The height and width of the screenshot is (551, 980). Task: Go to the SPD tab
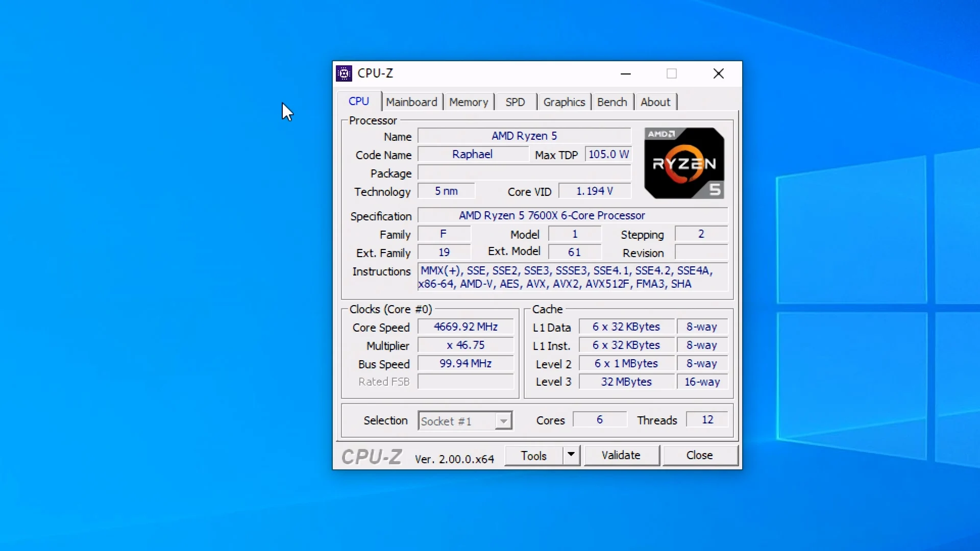(x=515, y=102)
